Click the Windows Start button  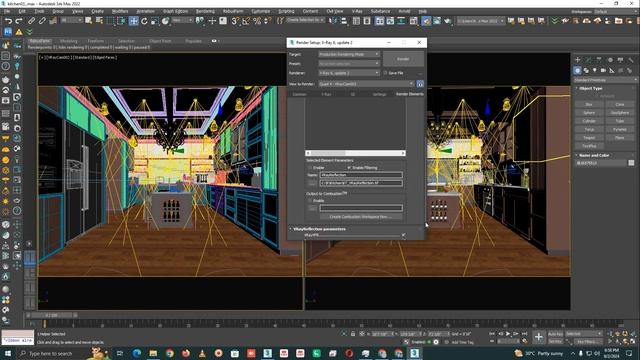tap(8, 353)
